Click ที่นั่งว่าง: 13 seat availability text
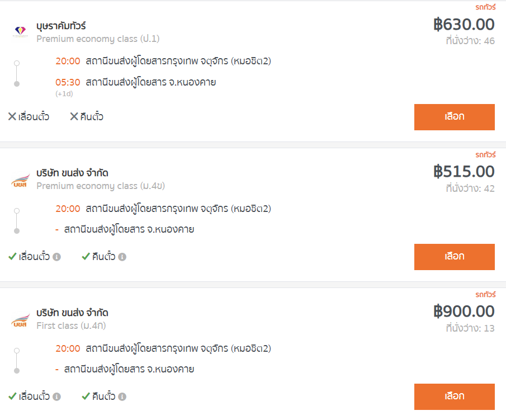The height and width of the screenshot is (420, 506). [470, 328]
